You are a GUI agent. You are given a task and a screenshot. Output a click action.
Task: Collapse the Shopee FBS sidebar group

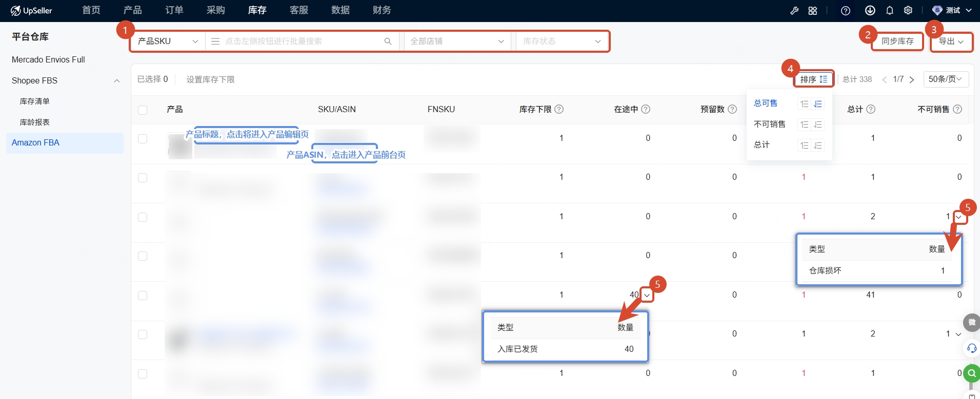(x=117, y=81)
